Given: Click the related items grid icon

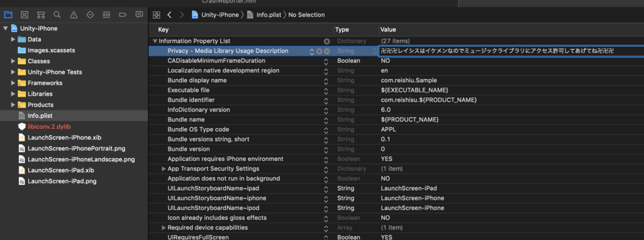Looking at the screenshot, I should point(157,15).
